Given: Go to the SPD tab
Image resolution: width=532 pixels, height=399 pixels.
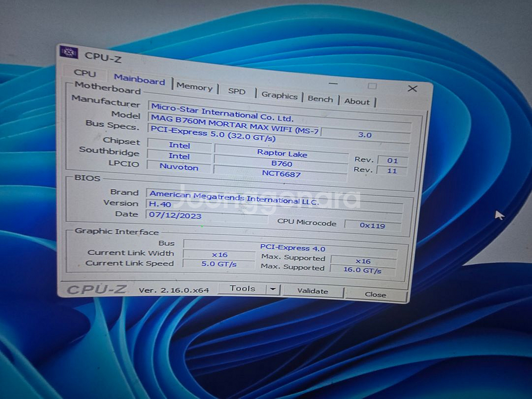Looking at the screenshot, I should tap(237, 92).
